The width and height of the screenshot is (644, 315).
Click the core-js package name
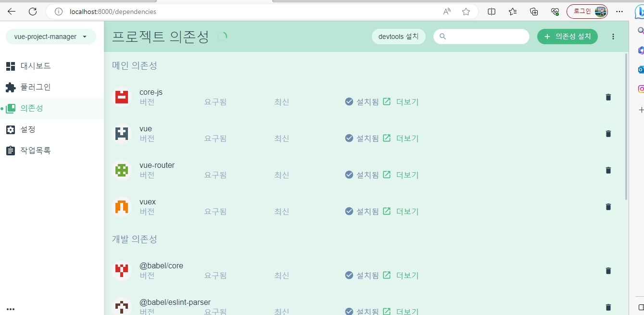(151, 92)
